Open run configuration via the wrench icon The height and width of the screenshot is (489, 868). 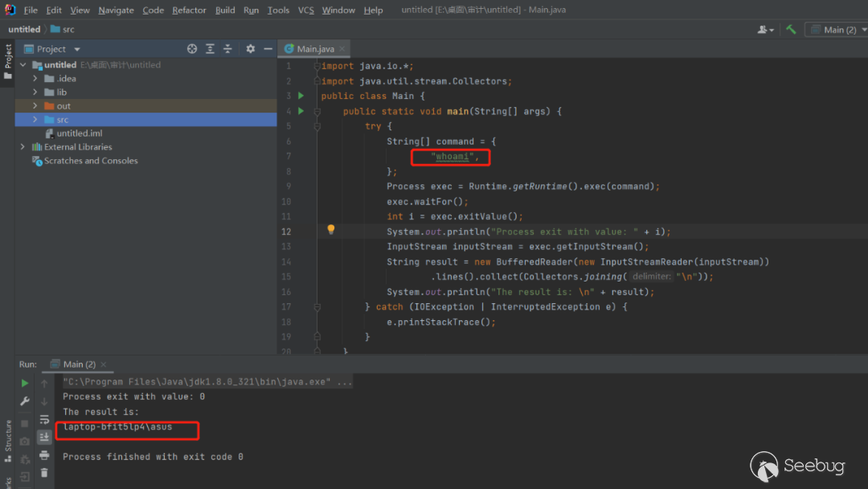coord(25,401)
